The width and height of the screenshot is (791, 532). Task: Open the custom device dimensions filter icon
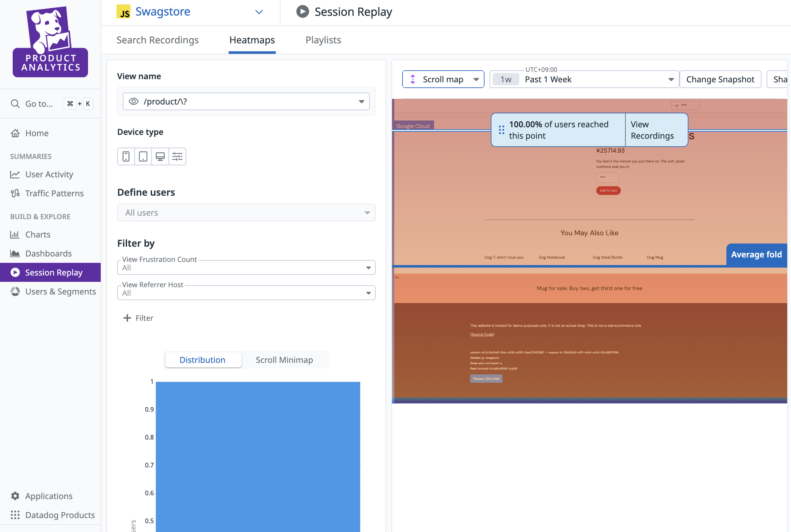pos(177,156)
